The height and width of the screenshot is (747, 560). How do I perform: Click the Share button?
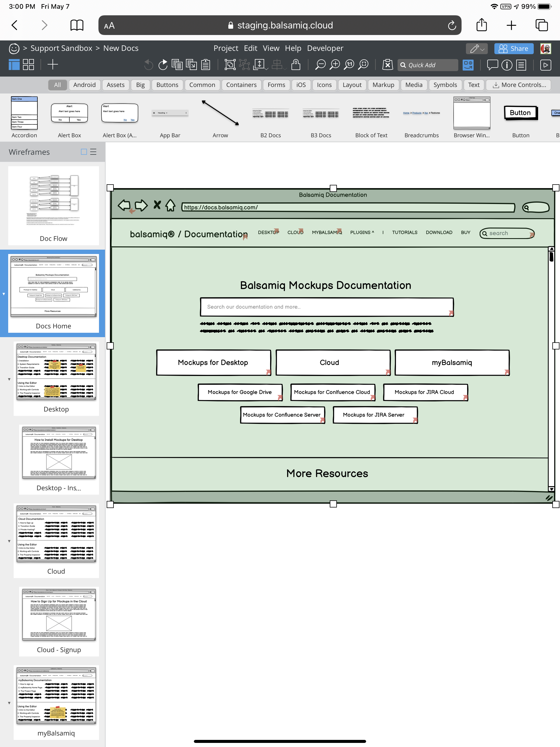tap(514, 49)
